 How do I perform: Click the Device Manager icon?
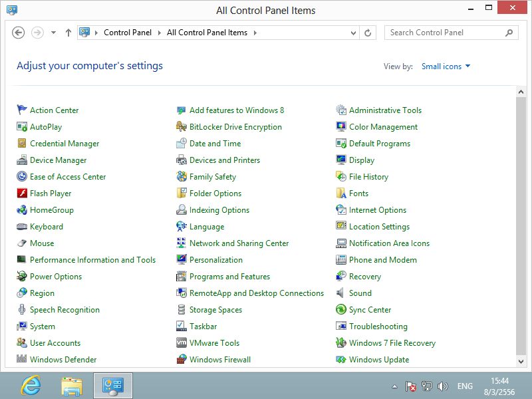pos(22,160)
